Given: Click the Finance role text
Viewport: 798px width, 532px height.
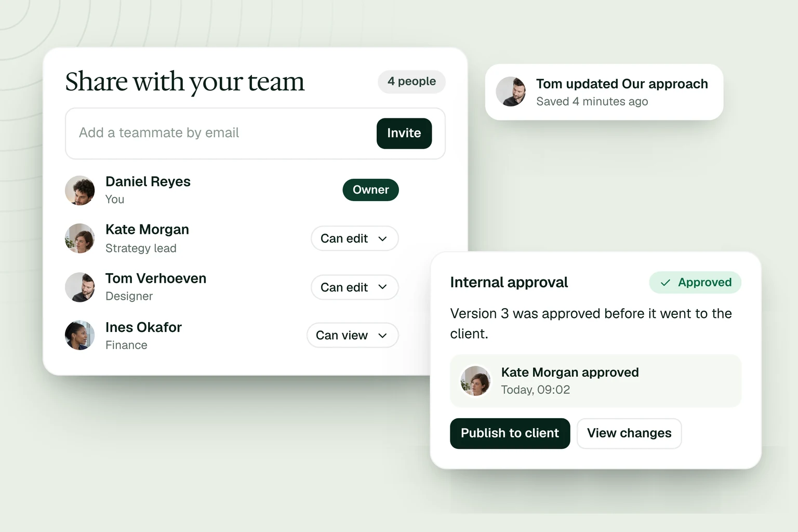Looking at the screenshot, I should tap(126, 345).
